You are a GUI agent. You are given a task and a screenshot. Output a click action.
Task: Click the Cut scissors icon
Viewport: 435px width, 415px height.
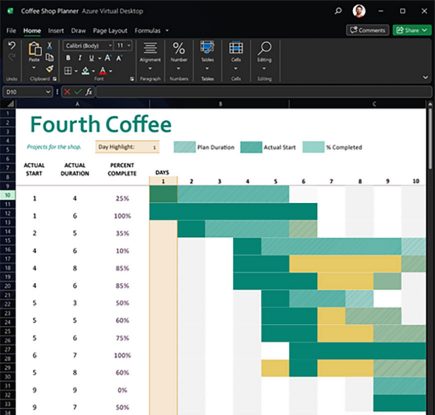coord(50,45)
